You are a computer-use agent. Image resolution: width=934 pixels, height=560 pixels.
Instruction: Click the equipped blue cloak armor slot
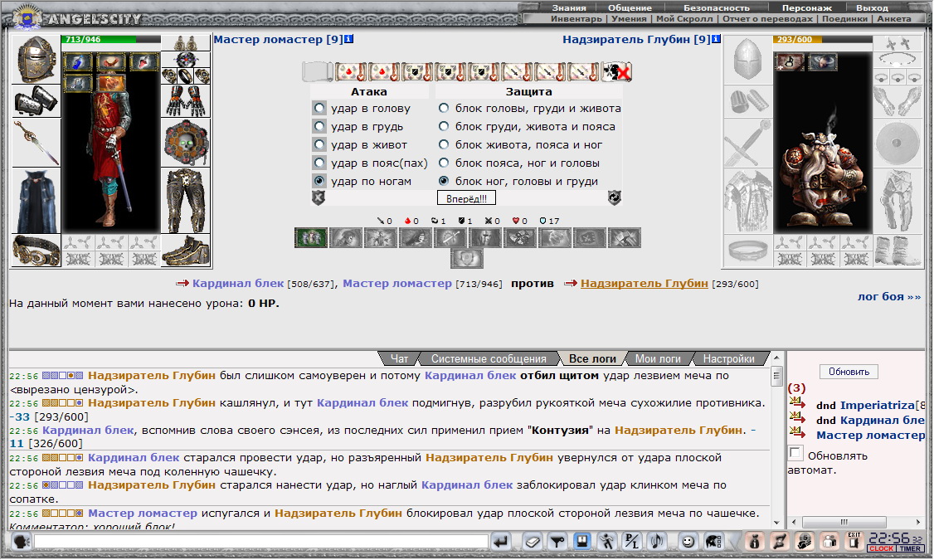click(36, 201)
